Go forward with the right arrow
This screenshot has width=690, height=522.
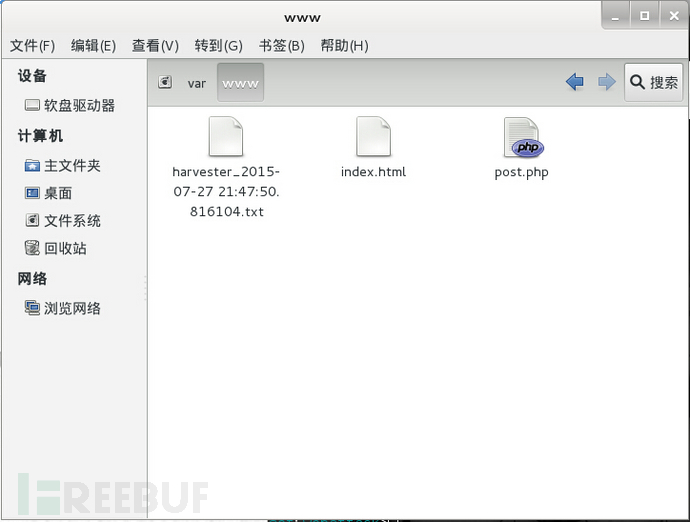(x=606, y=82)
